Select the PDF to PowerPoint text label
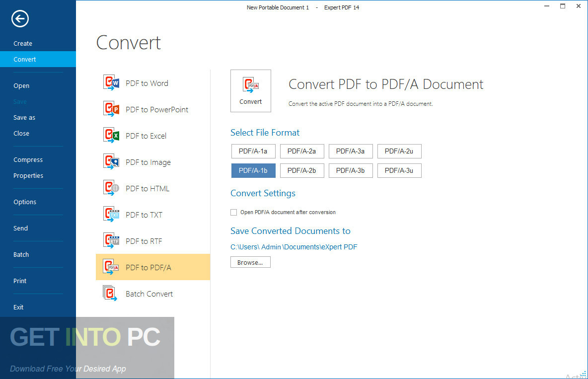The height and width of the screenshot is (379, 588). [157, 110]
